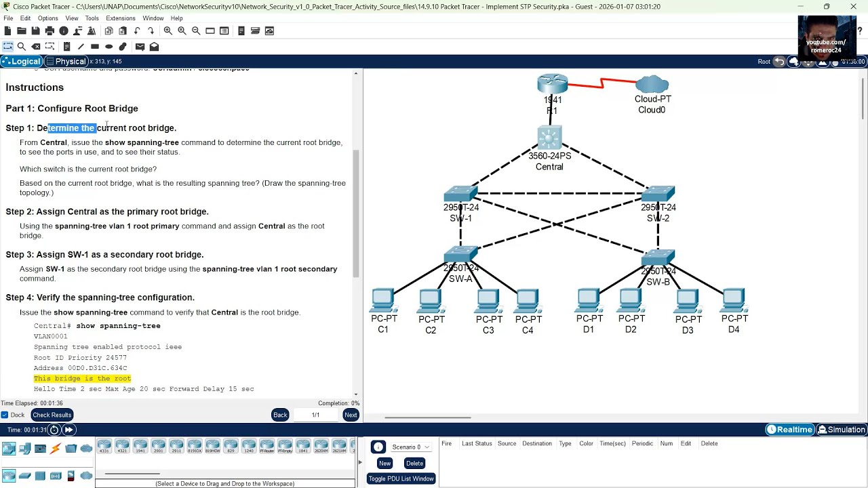
Task: Choose the Draw Line tool
Action: point(81,46)
